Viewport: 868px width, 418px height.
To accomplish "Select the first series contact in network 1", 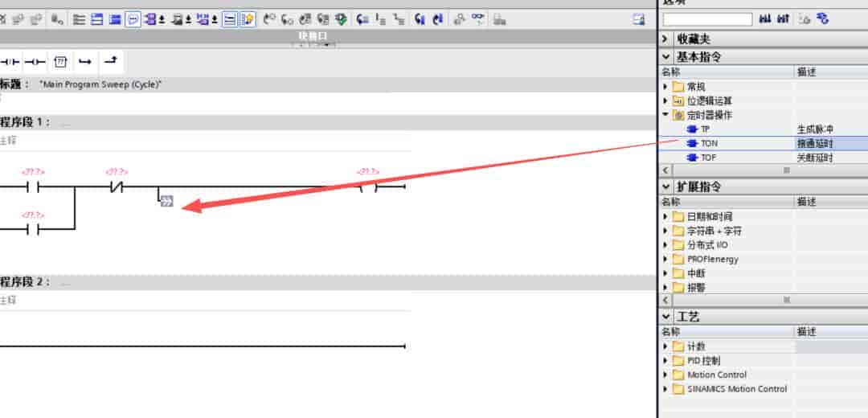I will [x=33, y=187].
